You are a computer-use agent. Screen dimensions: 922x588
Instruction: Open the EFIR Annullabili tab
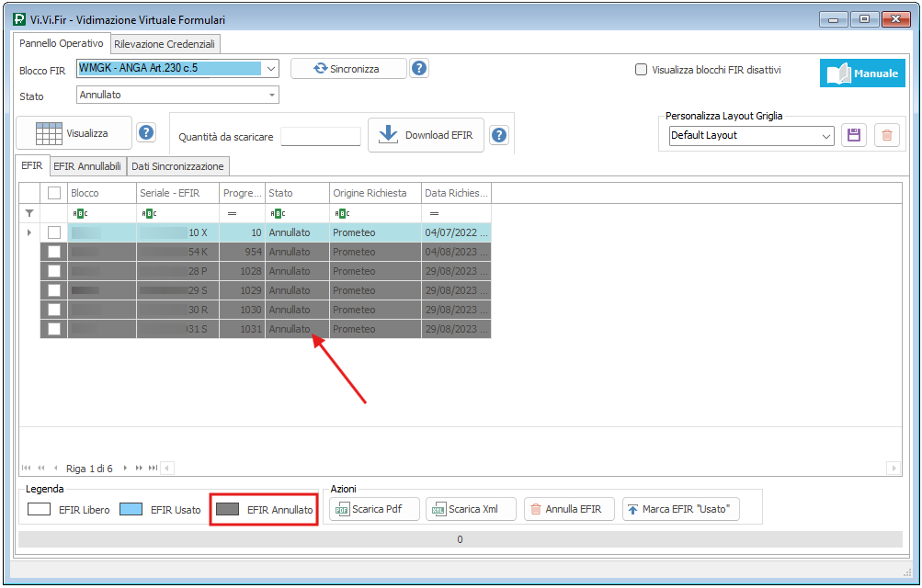[86, 166]
